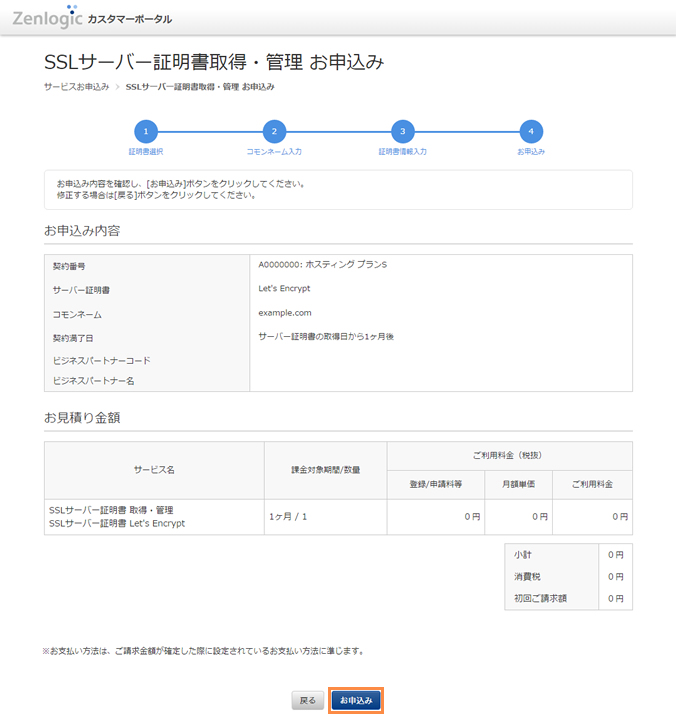Click the 初回ご請求額 total row
The width and height of the screenshot is (676, 725).
tap(540, 598)
